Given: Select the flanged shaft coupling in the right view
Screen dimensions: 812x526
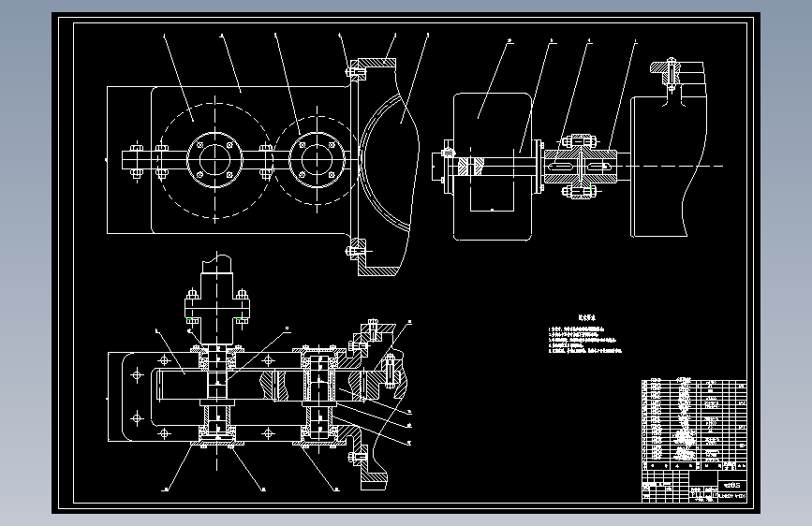Looking at the screenshot, I should pyautogui.click(x=580, y=167).
